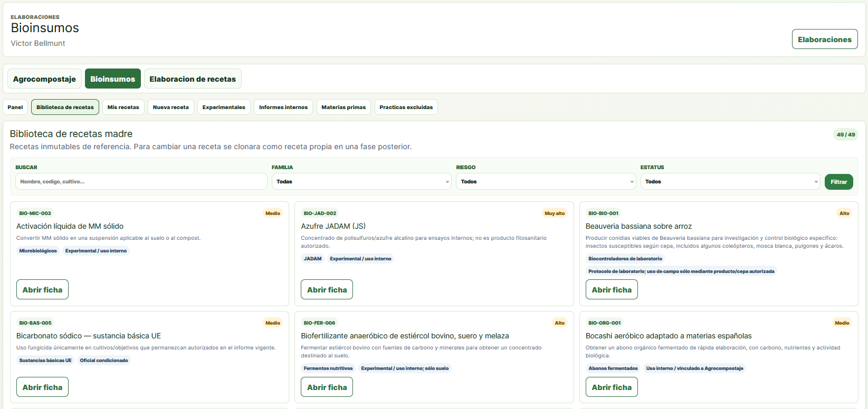Select Biblioteca de recetas subtab

pyautogui.click(x=65, y=107)
